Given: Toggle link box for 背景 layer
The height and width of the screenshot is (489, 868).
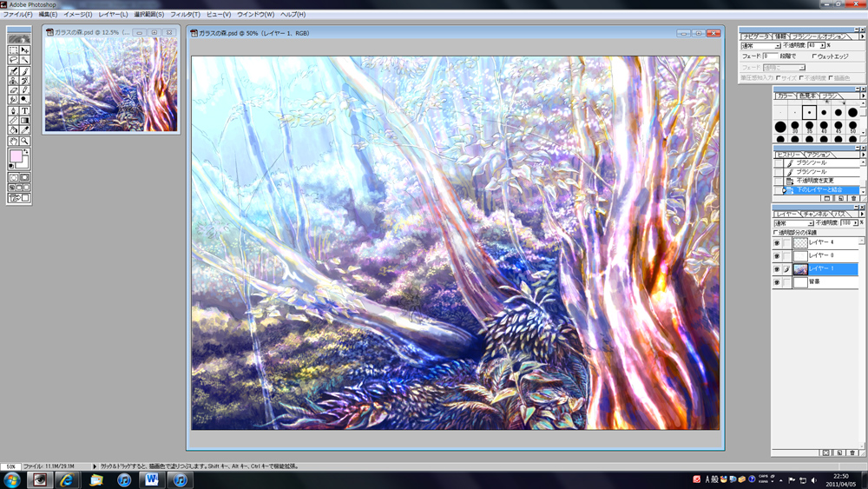Looking at the screenshot, I should [786, 282].
